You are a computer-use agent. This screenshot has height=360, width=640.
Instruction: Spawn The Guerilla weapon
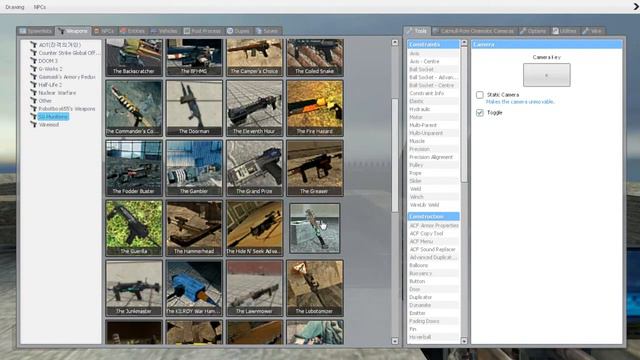point(134,228)
